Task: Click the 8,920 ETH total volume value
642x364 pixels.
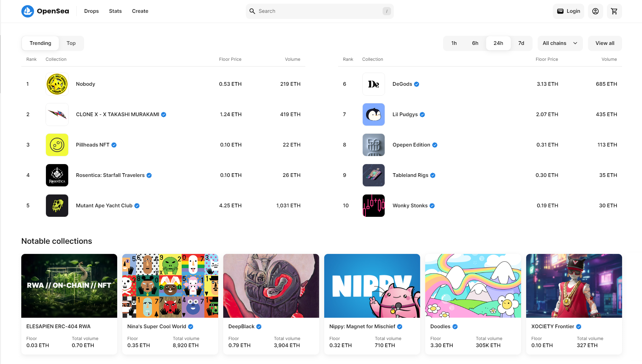Action: (186, 345)
